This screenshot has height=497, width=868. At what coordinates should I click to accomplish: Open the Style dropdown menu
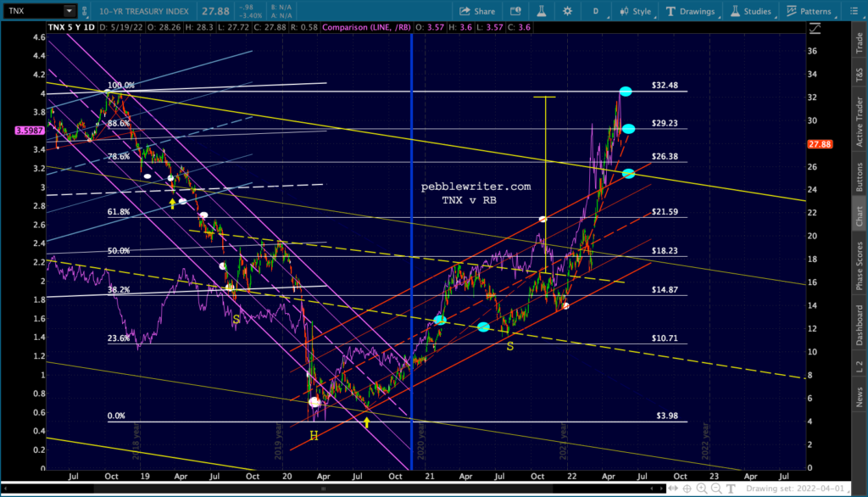636,11
